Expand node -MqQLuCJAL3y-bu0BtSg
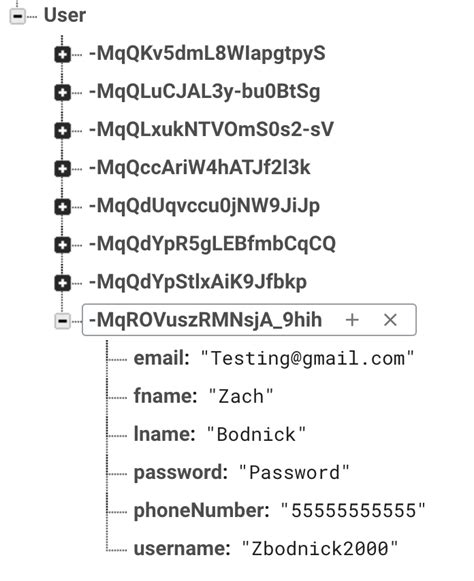This screenshot has height=581, width=474. [63, 93]
